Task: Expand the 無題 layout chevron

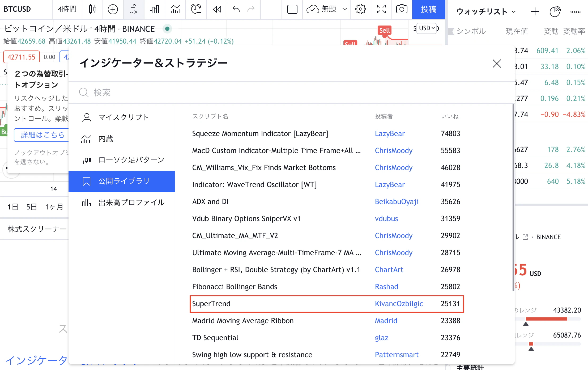Action: click(345, 9)
